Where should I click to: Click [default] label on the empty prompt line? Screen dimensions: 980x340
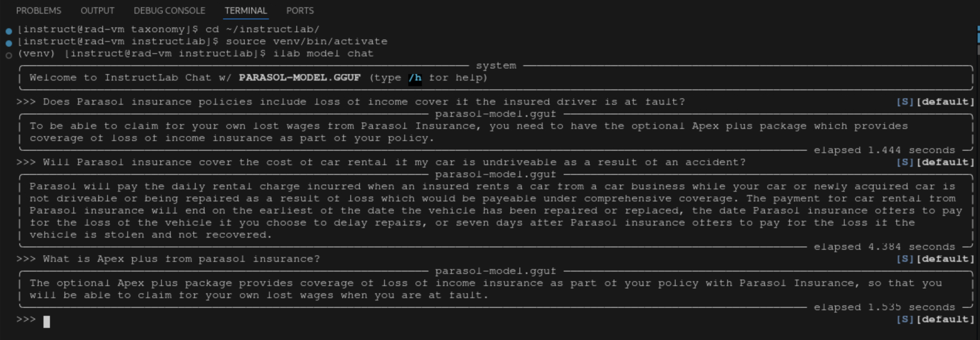click(945, 319)
